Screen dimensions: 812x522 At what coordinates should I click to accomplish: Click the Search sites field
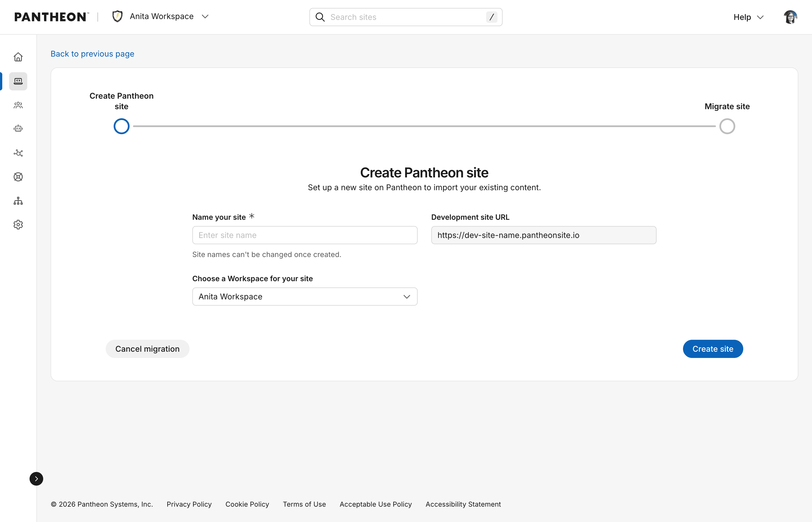coord(406,17)
